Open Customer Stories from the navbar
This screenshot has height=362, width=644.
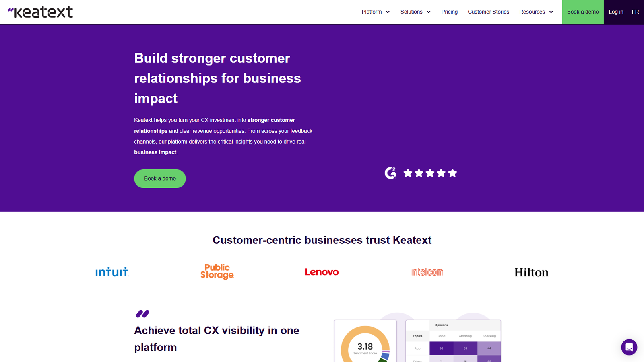pos(488,12)
